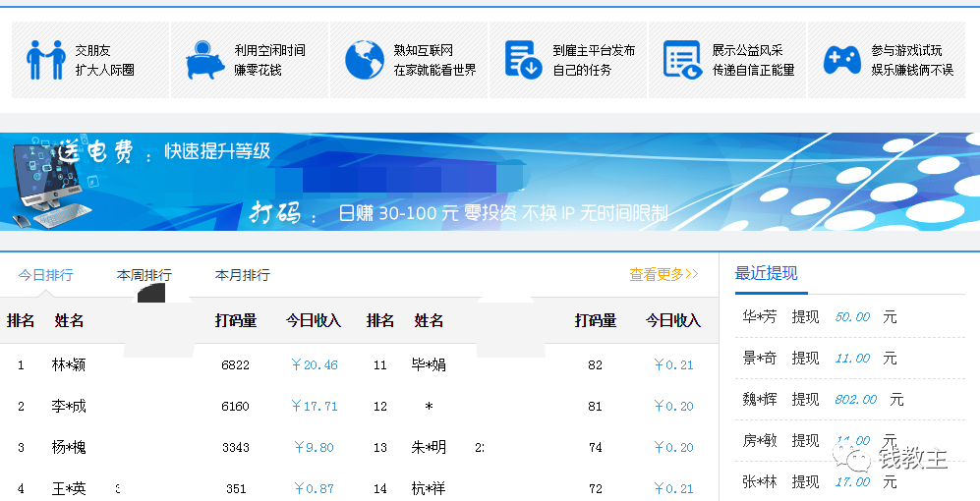
Task: Select the 最近提现 panel heading
Action: point(767,273)
